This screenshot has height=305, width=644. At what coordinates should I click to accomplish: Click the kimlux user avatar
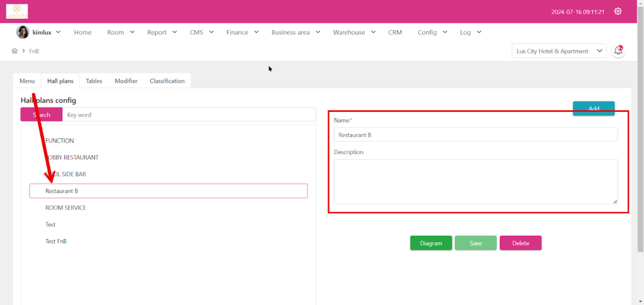pos(23,32)
